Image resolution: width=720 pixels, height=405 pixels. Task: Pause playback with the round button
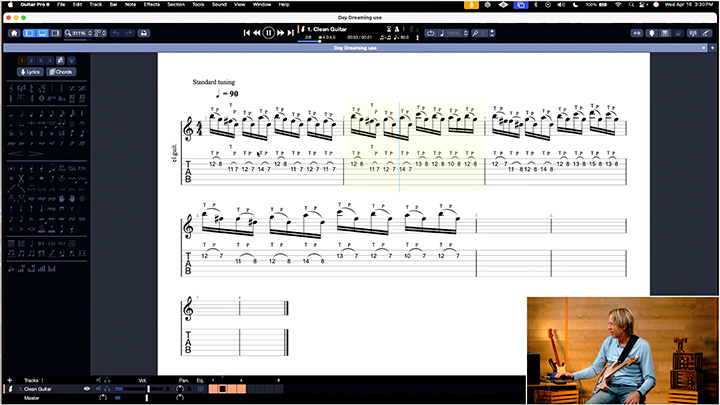[x=269, y=33]
